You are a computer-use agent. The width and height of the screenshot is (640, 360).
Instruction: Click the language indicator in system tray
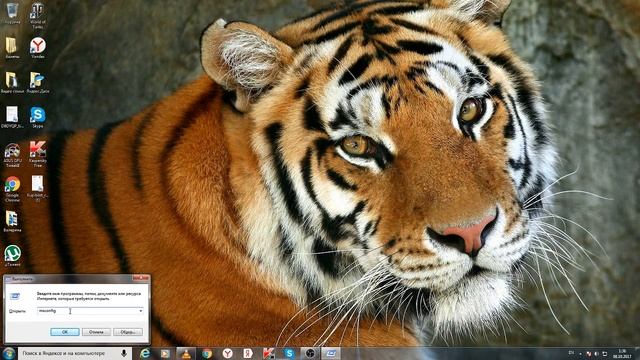point(571,352)
